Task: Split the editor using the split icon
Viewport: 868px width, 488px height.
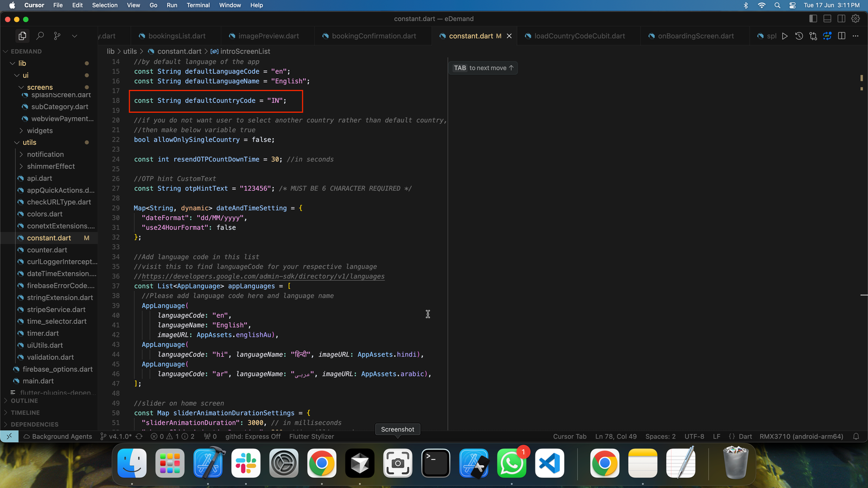Action: pos(841,36)
